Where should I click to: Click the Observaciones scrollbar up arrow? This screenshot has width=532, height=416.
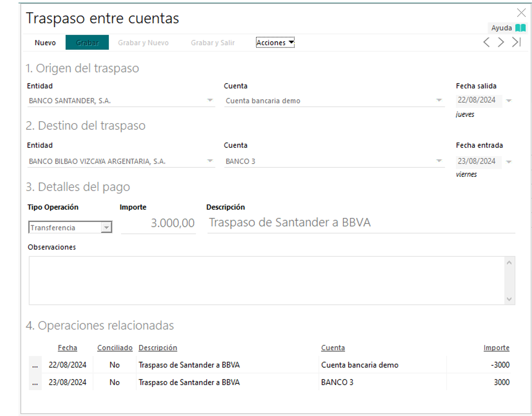click(x=509, y=263)
